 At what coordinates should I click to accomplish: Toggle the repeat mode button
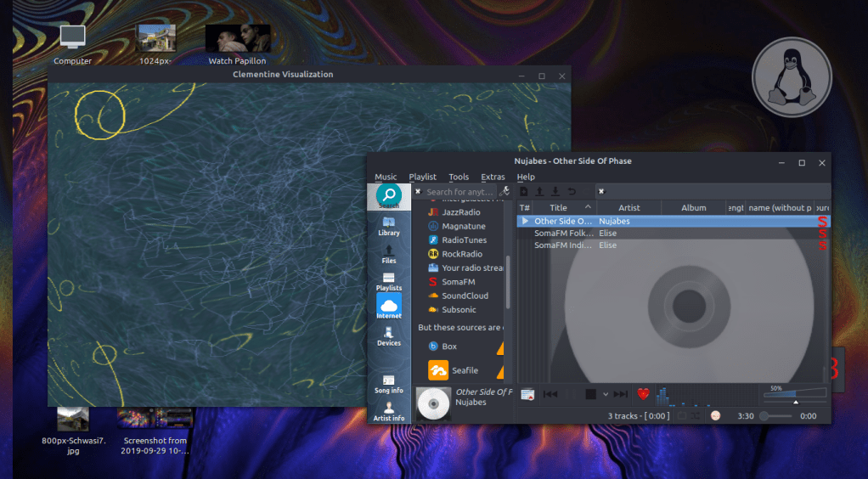point(681,416)
